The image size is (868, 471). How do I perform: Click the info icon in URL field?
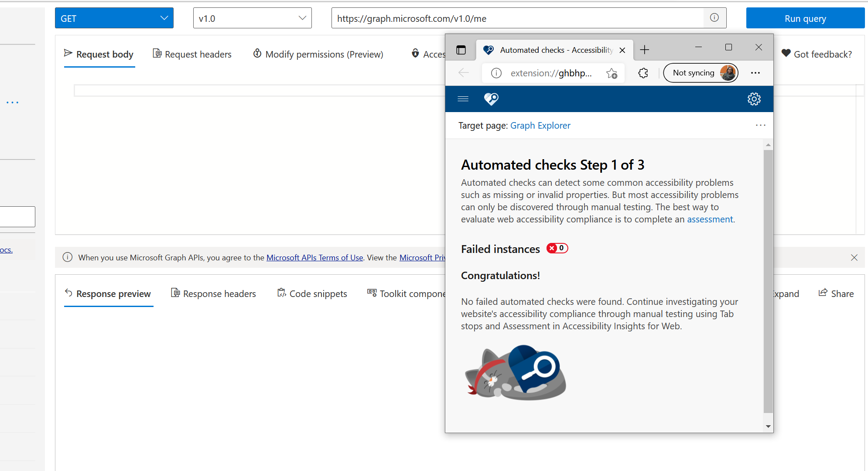[x=714, y=18]
